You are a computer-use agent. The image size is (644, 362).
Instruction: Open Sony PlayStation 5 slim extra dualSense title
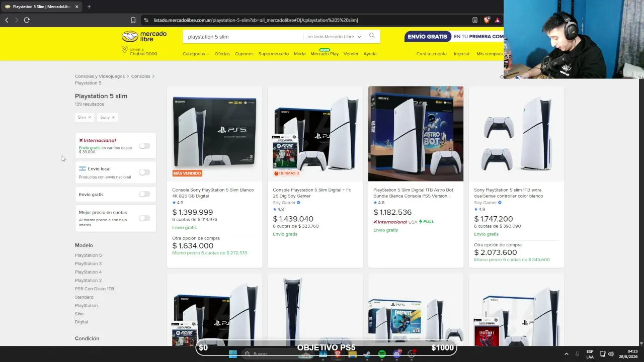click(x=508, y=193)
